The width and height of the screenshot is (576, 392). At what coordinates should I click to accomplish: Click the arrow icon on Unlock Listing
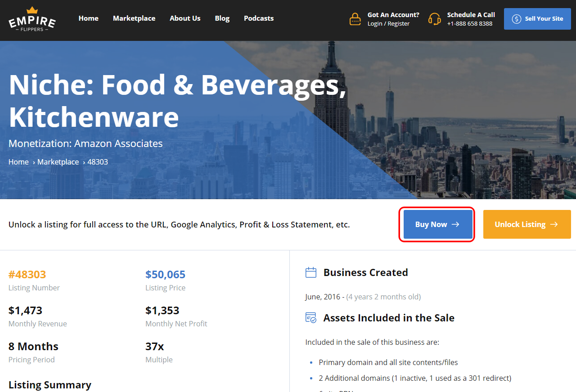(x=554, y=224)
